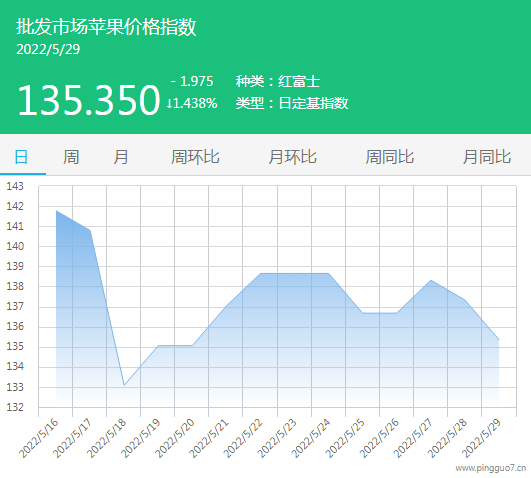Click the 类型：日定基指数 label
Image resolution: width=531 pixels, height=478 pixels.
click(292, 103)
